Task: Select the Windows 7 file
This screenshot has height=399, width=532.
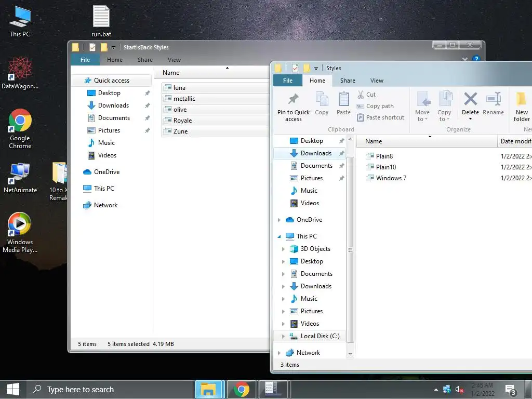Action: click(391, 178)
